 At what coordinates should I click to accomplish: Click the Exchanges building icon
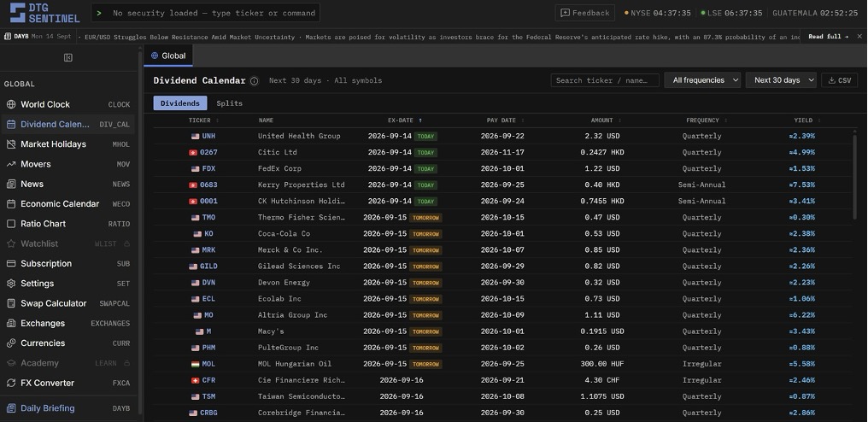(x=10, y=324)
